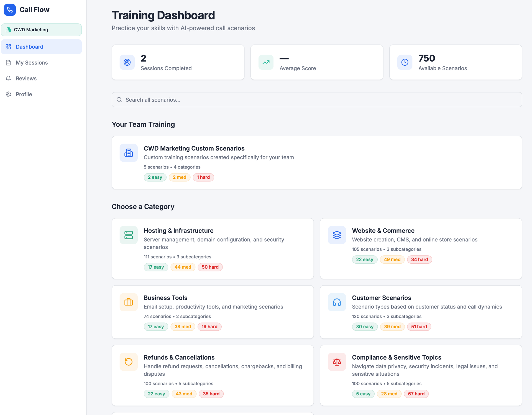Click the 1 hard badge on custom scenarios
532x415 pixels.
pyautogui.click(x=203, y=177)
